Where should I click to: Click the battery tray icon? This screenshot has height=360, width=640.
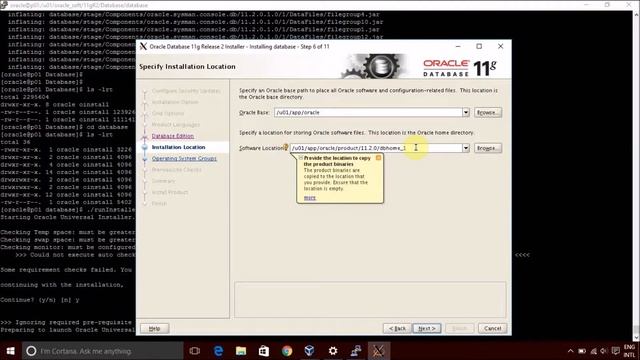pos(582,351)
